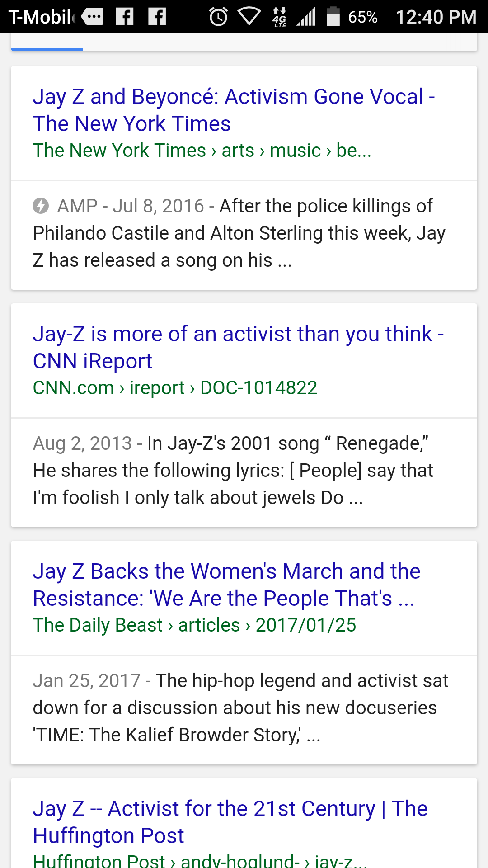Tap The Daily Beast articles breadcrumb URL
Image resolution: width=488 pixels, height=868 pixels.
195,625
